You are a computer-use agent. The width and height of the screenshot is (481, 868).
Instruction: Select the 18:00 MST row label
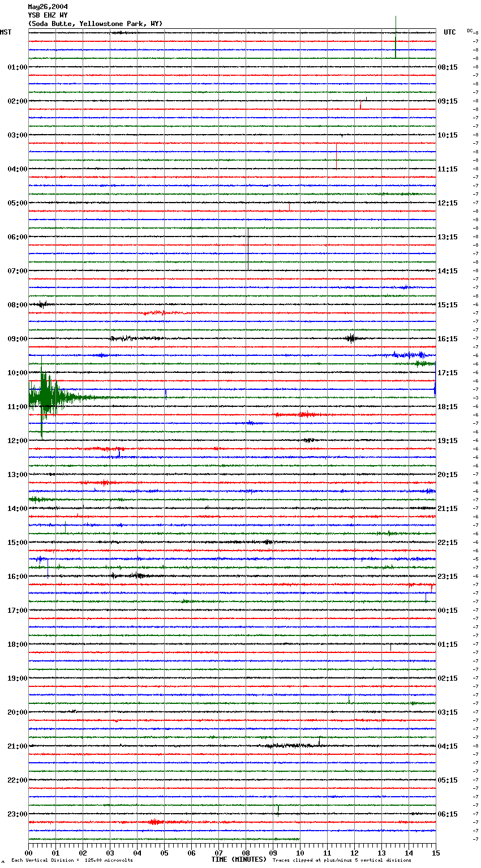tap(18, 644)
